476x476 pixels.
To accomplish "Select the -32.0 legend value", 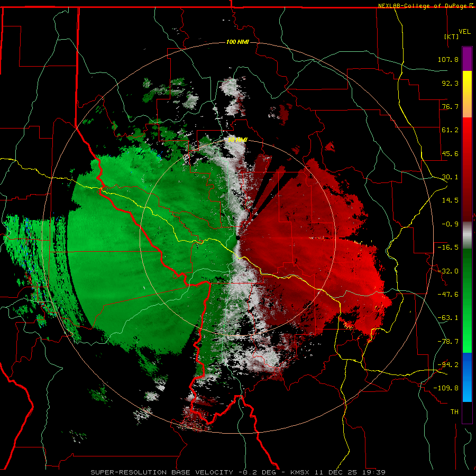I will [x=448, y=271].
